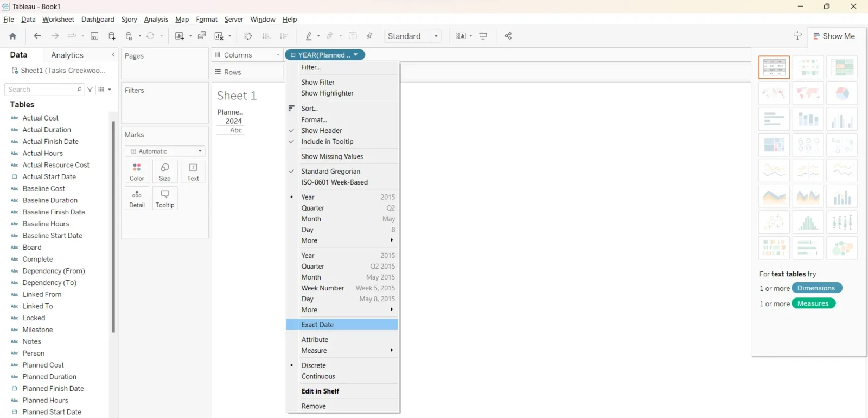
Task: Click the Dimensions pill in Show Me
Action: [x=816, y=288]
